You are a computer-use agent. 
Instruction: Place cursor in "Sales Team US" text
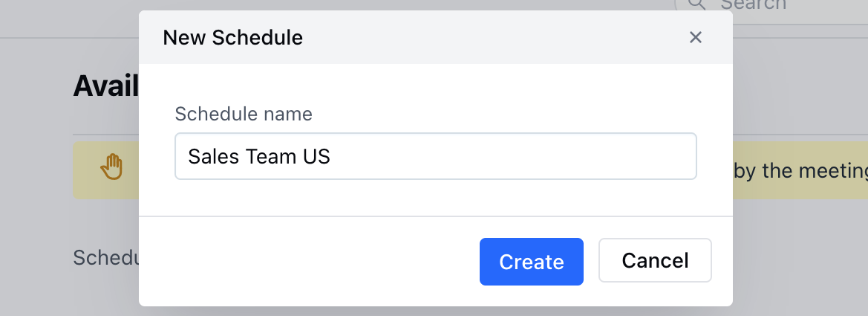pyautogui.click(x=259, y=157)
